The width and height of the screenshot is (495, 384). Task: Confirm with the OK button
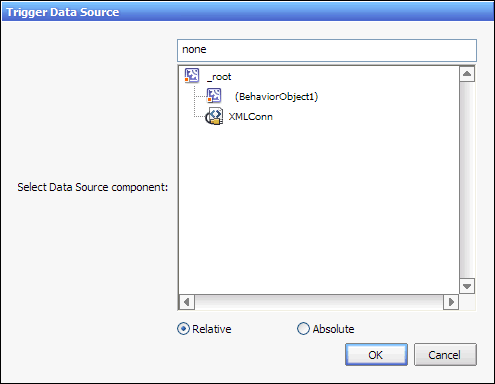(376, 355)
